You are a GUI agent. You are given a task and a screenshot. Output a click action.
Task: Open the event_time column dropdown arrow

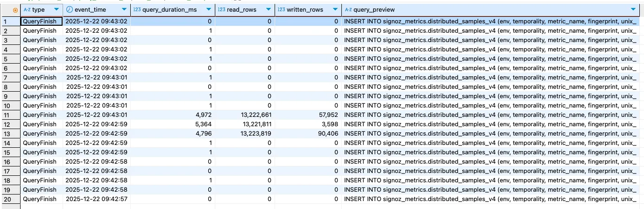[124, 10]
